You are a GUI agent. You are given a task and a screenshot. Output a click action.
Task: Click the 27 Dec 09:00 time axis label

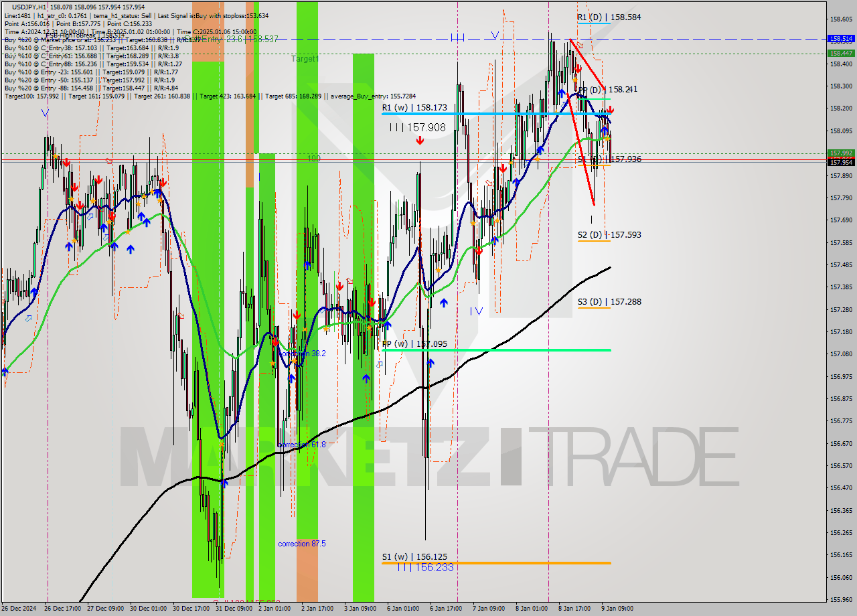[104, 609]
